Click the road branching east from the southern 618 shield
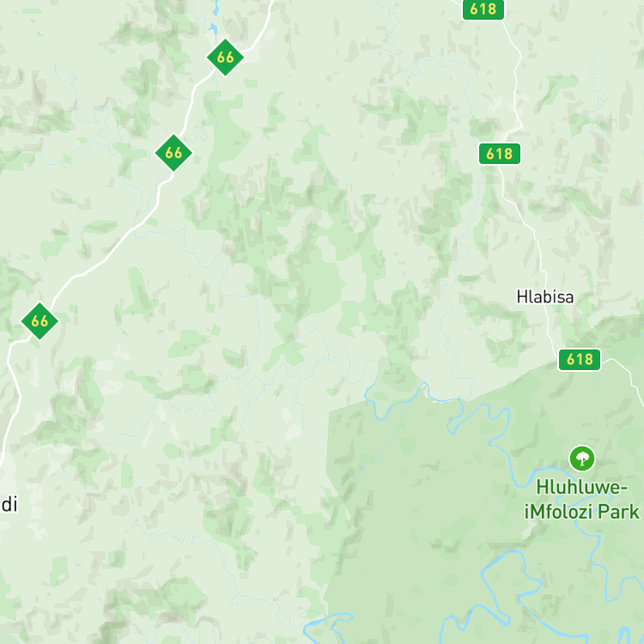The width and height of the screenshot is (644, 644). coord(626,372)
